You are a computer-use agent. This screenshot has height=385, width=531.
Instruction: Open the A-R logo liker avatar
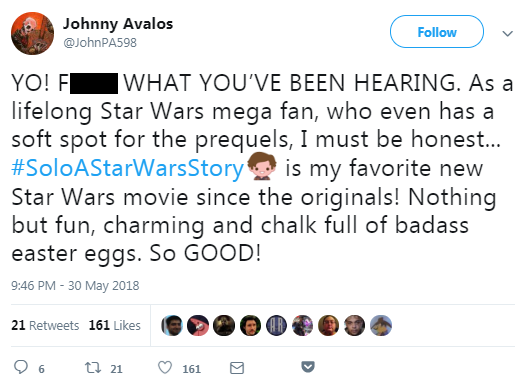(x=276, y=325)
